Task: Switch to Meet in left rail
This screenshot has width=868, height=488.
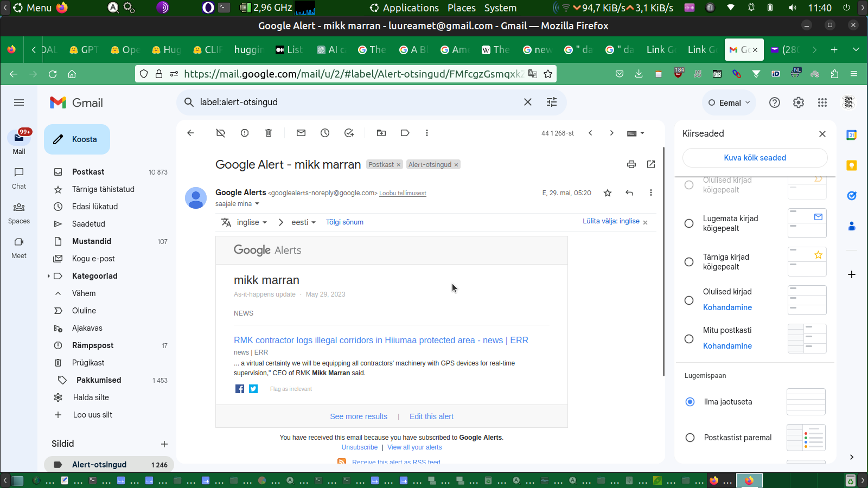Action: coord(19,247)
